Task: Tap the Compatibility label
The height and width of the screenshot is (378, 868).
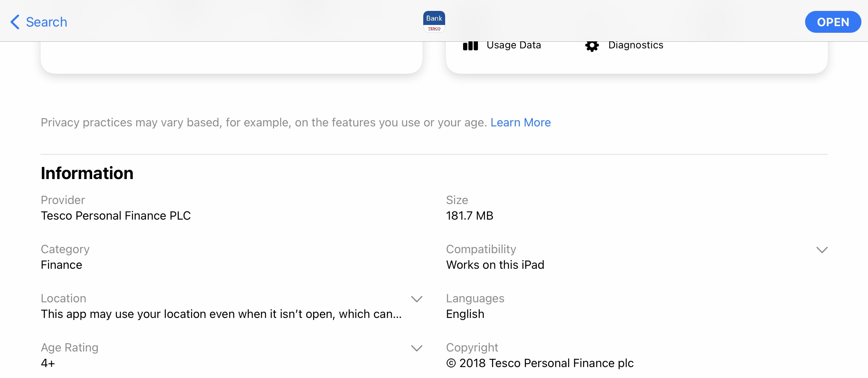Action: click(481, 249)
